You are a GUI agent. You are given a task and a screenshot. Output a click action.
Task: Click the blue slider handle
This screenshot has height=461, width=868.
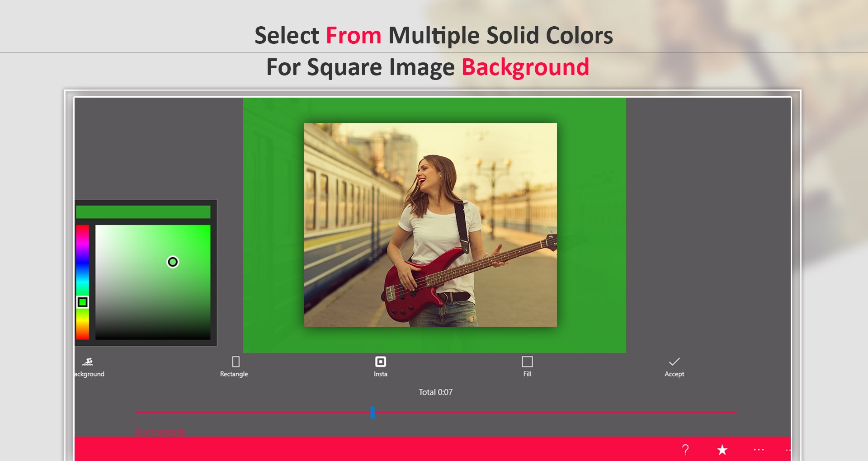pyautogui.click(x=373, y=412)
